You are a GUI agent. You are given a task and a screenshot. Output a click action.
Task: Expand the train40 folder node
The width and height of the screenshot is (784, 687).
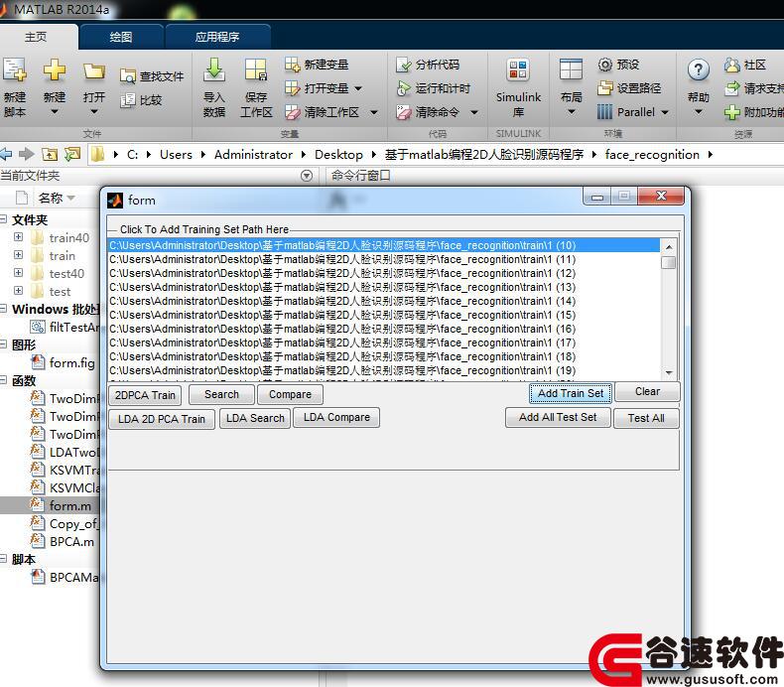18,236
